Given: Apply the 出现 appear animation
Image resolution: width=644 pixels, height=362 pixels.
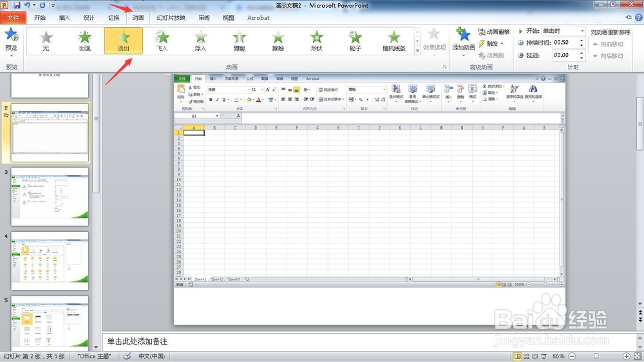Looking at the screenshot, I should 84,41.
